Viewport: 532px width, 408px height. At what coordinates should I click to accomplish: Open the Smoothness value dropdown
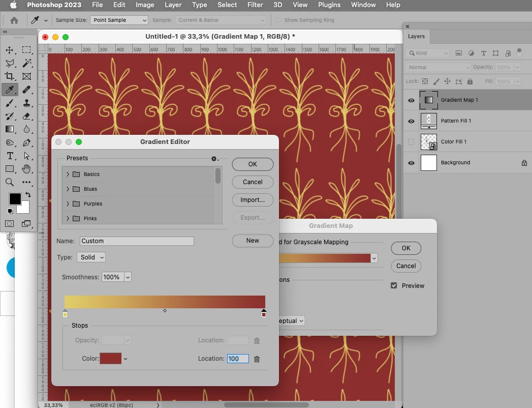tap(128, 277)
